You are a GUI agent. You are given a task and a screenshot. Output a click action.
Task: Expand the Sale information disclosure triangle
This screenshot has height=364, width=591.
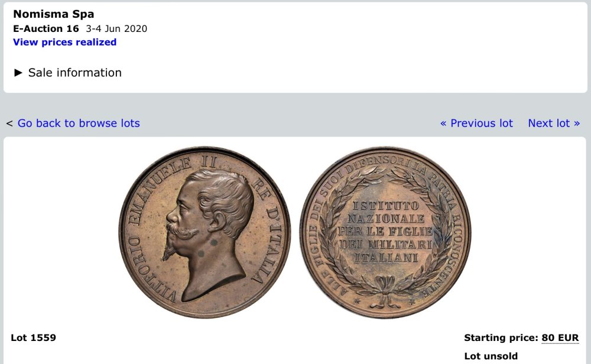click(x=18, y=73)
